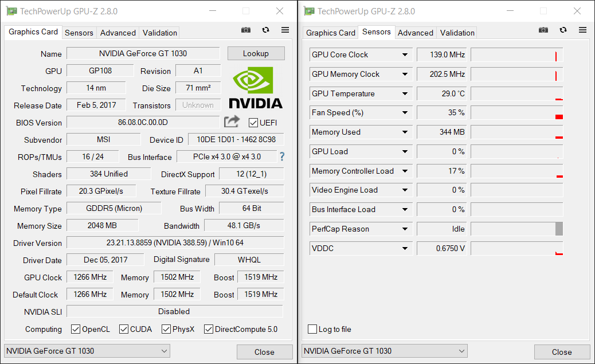The width and height of the screenshot is (595, 364).
Task: Click Device ID value 10DE 1D01
Action: (x=236, y=139)
